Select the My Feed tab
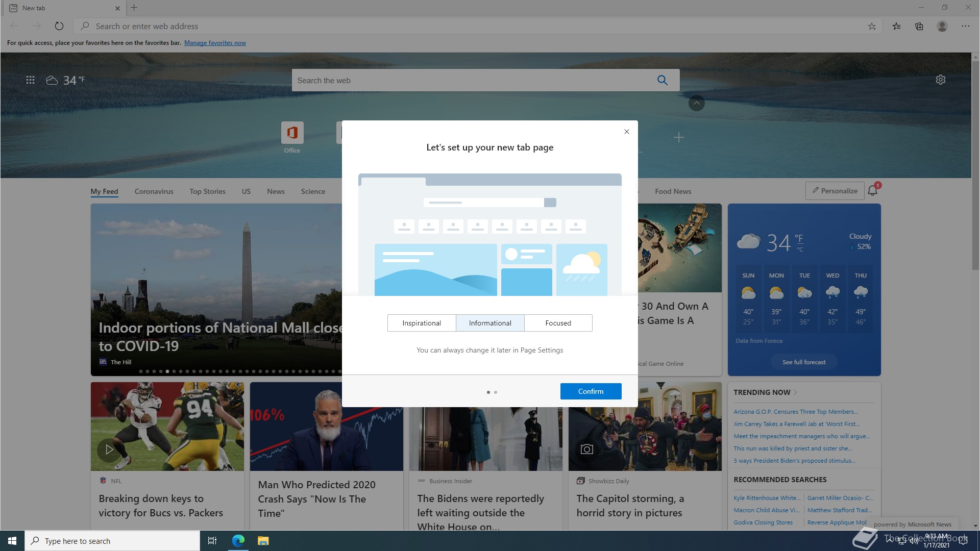Viewport: 980px width, 551px height. tap(105, 191)
